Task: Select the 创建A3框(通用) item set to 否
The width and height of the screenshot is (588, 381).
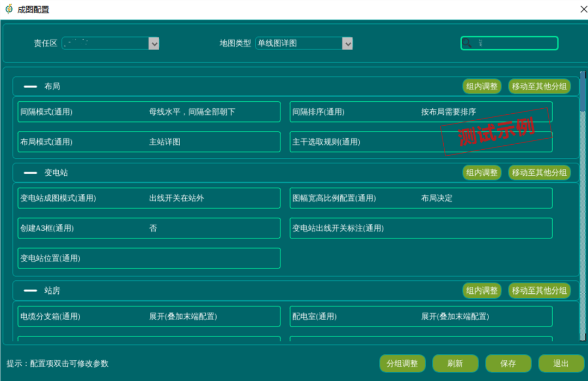Action: point(149,228)
